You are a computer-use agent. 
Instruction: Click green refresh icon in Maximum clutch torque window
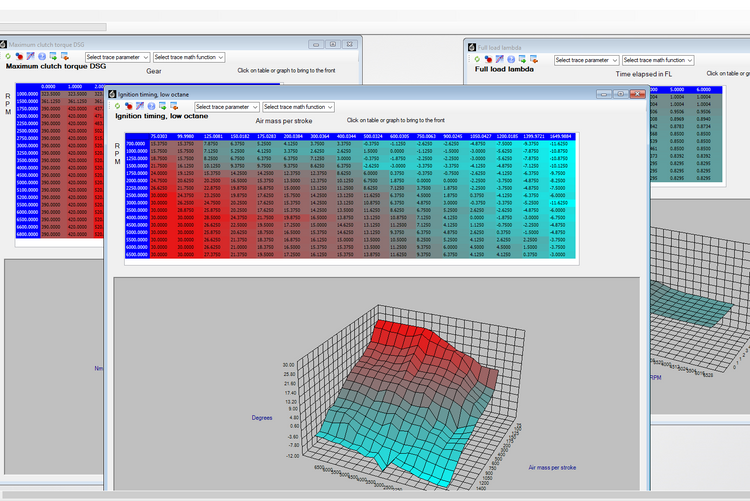pyautogui.click(x=8, y=56)
